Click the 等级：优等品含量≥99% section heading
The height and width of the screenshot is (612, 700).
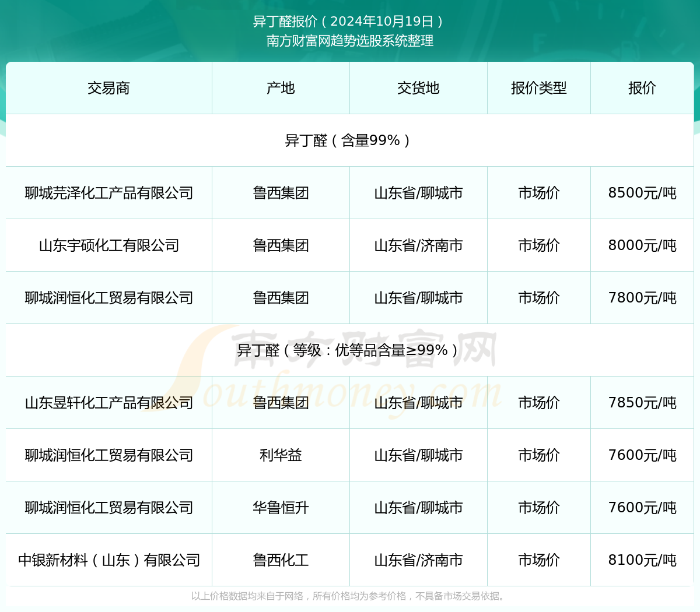click(349, 350)
